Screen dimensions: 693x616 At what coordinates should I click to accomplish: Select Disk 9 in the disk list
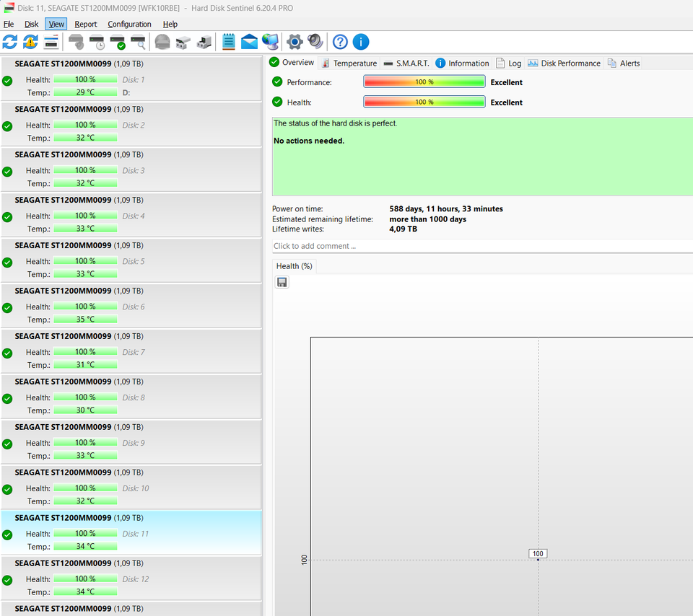point(131,442)
